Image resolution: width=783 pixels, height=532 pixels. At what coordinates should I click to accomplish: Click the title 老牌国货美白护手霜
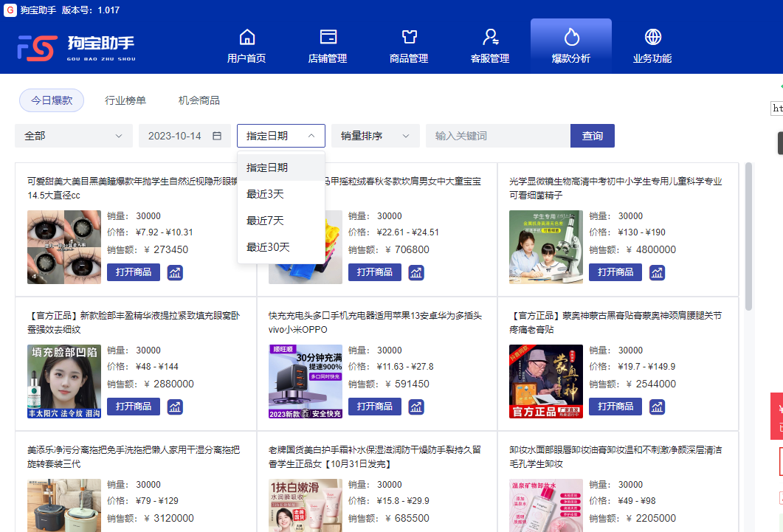pyautogui.click(x=375, y=457)
